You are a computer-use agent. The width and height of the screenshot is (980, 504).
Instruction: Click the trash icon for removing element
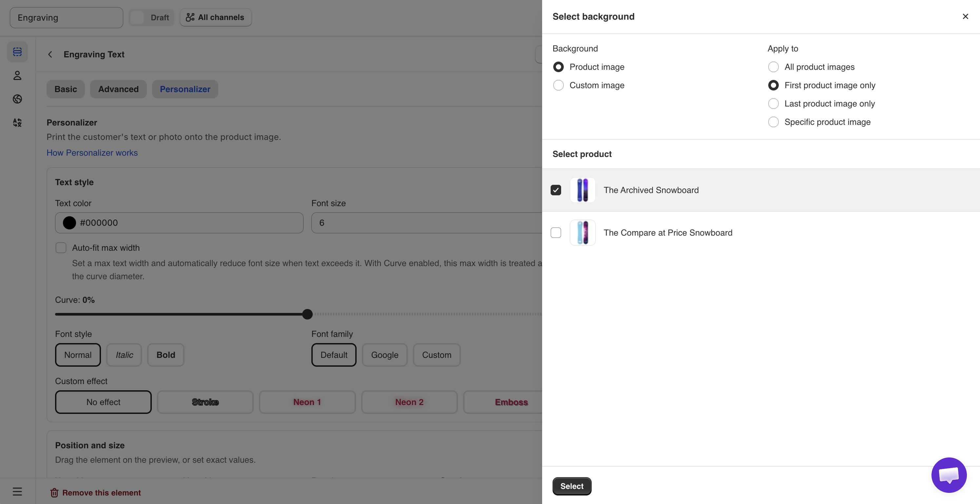pos(54,493)
